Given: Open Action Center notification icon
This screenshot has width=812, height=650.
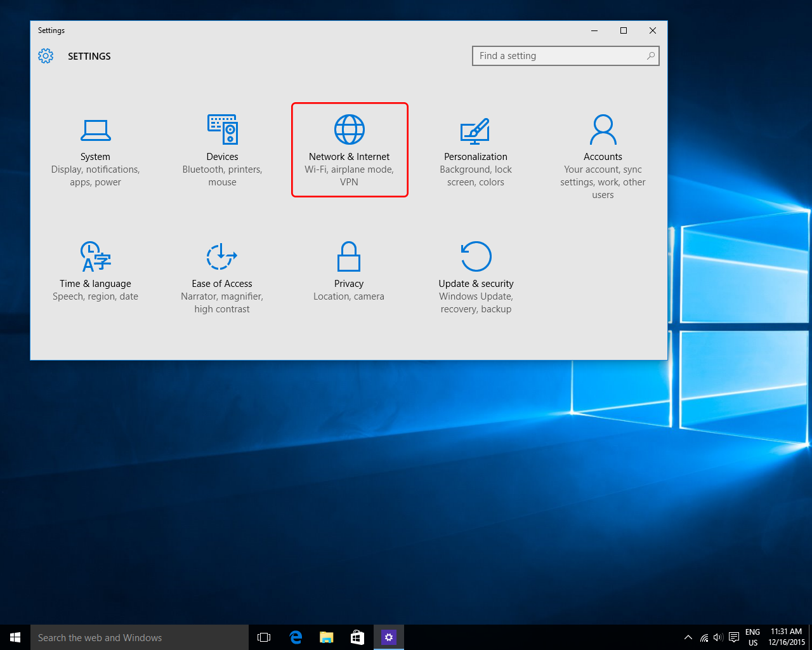Looking at the screenshot, I should pyautogui.click(x=734, y=637).
